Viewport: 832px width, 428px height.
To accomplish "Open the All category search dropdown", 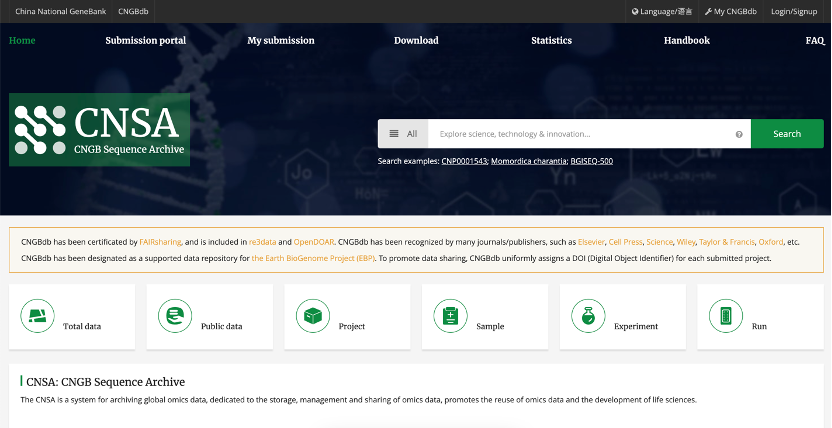I will click(x=403, y=134).
